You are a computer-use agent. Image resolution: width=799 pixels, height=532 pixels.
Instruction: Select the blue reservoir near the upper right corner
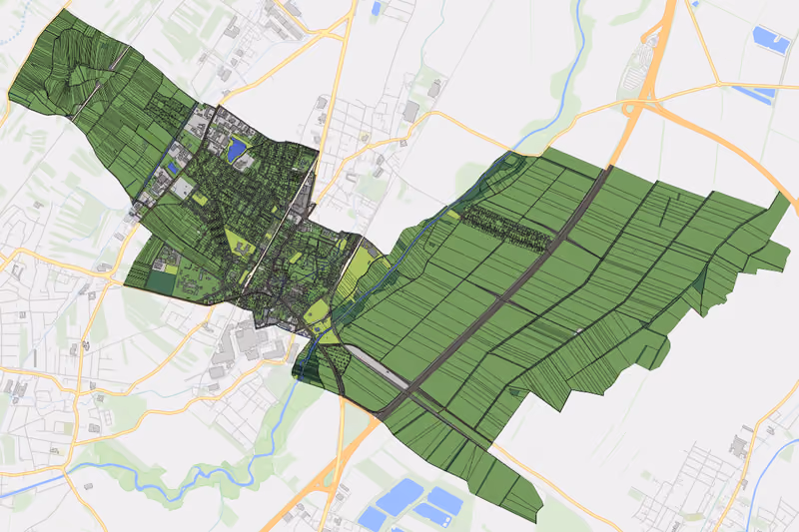pos(771,40)
